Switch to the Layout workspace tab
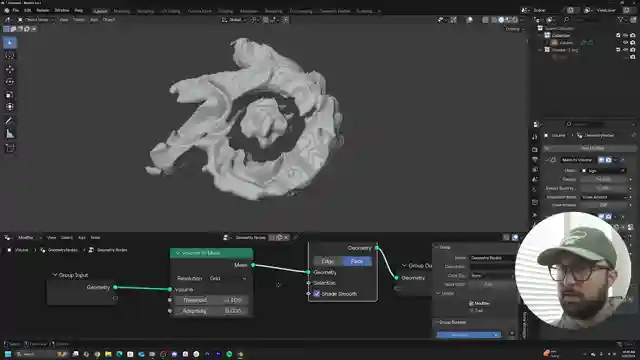 point(100,11)
